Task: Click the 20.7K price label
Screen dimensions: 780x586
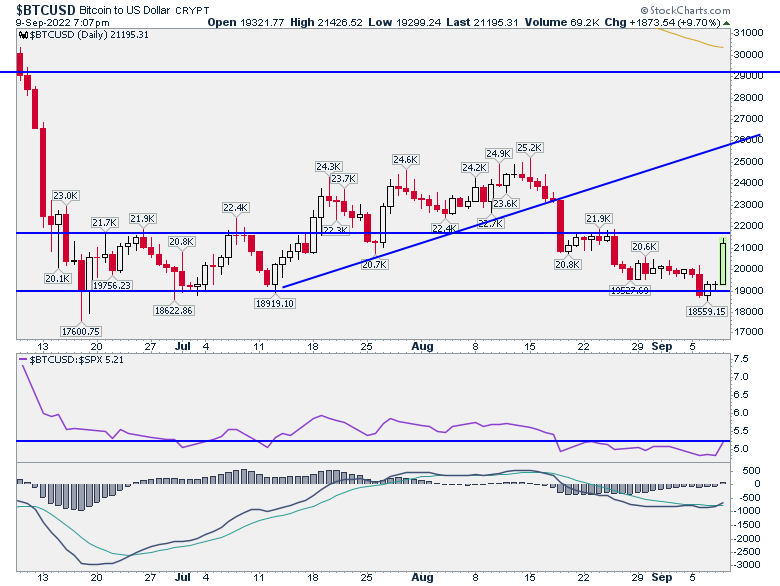Action: (375, 265)
